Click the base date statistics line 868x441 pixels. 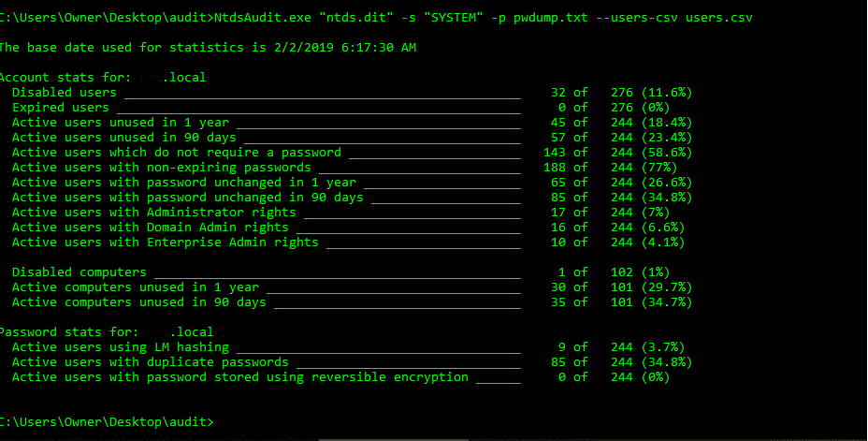[x=208, y=48]
